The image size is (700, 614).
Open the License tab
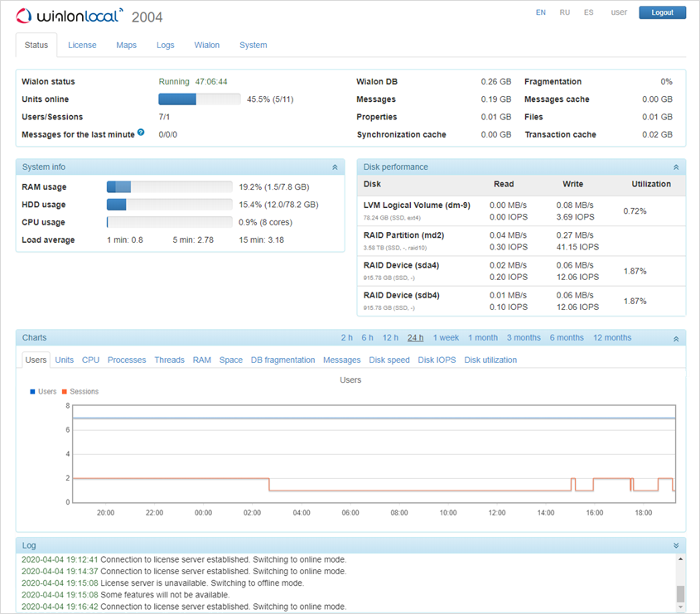click(82, 45)
